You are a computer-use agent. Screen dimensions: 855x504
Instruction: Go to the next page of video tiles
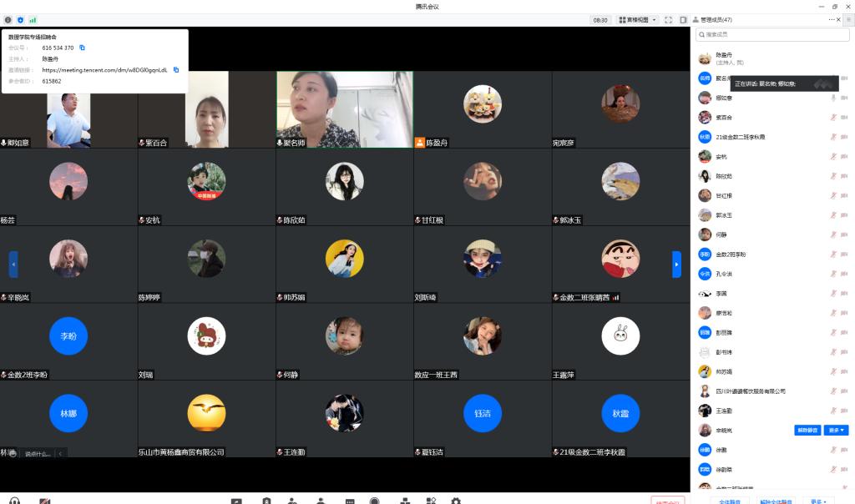click(676, 264)
